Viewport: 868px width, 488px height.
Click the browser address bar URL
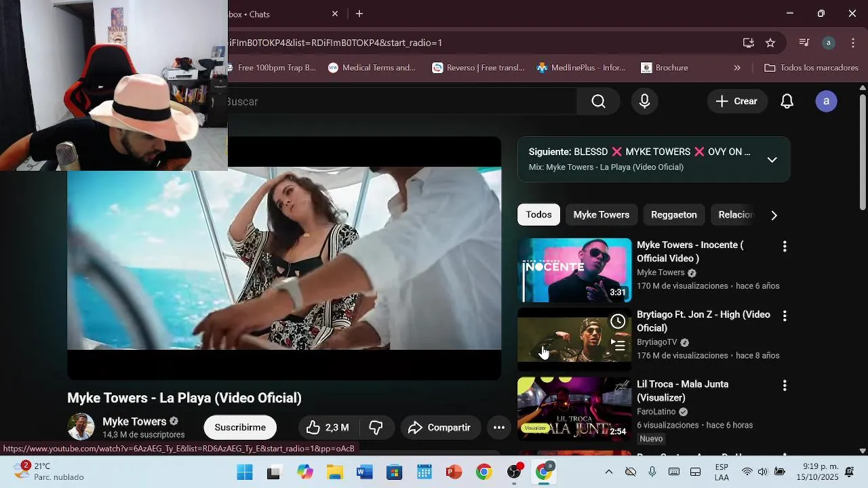(336, 43)
